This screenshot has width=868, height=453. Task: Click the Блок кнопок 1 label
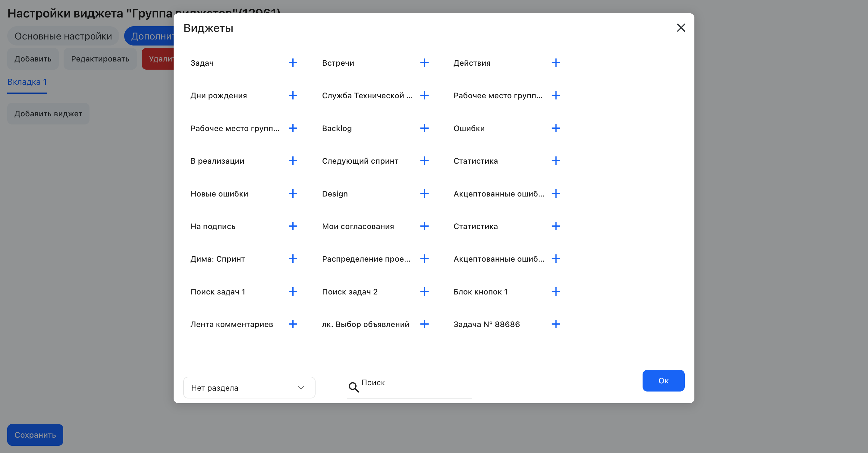click(480, 292)
